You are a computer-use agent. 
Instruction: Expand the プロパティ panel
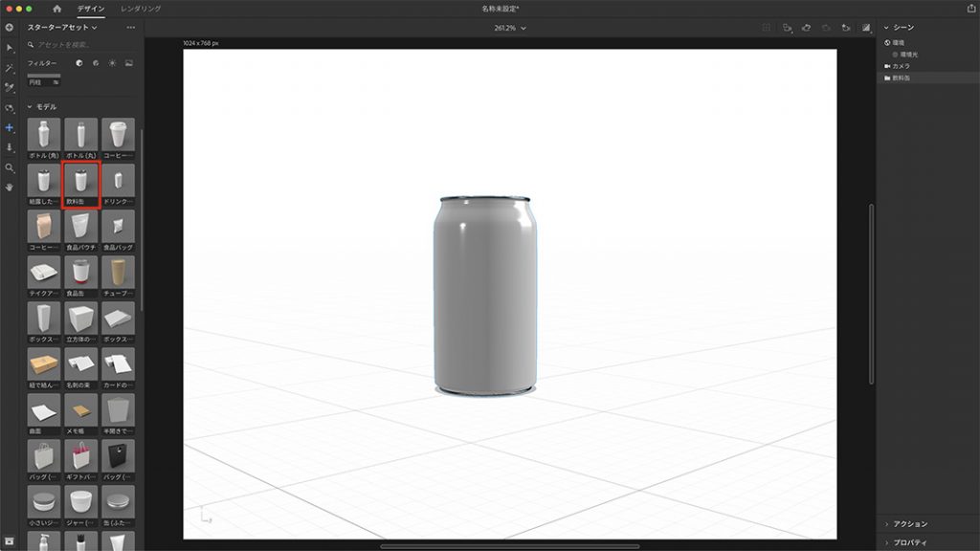(909, 542)
